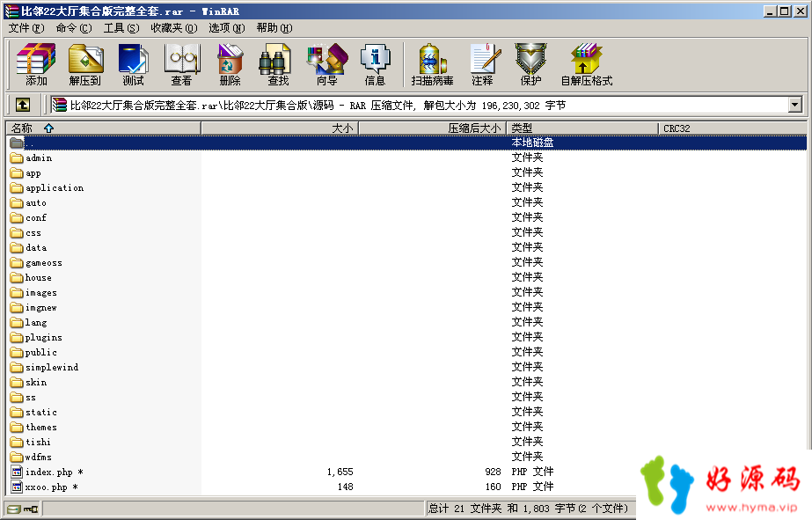This screenshot has height=520, width=812.
Task: Sort by Name (名称) column header
Action: click(104, 128)
